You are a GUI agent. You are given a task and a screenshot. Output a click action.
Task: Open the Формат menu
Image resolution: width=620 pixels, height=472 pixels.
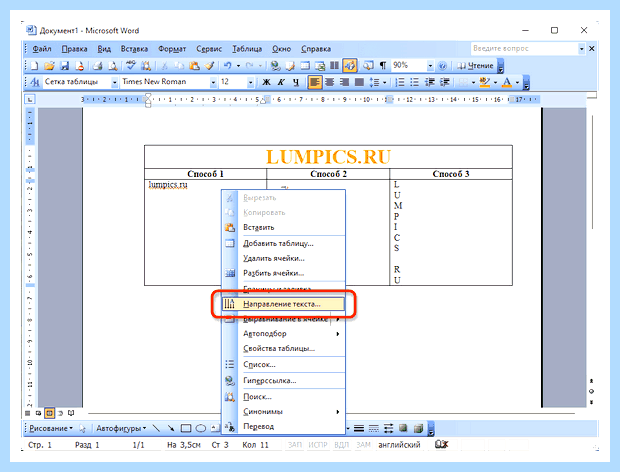coord(172,49)
